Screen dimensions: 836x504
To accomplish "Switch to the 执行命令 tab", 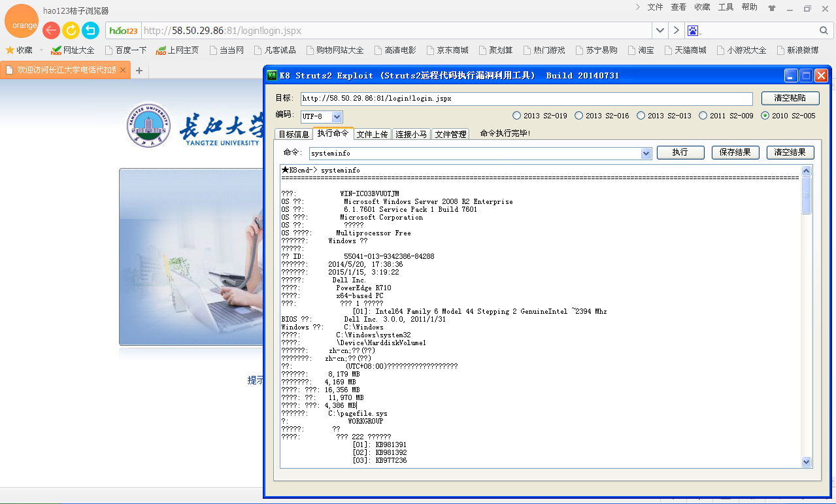I will pos(333,133).
